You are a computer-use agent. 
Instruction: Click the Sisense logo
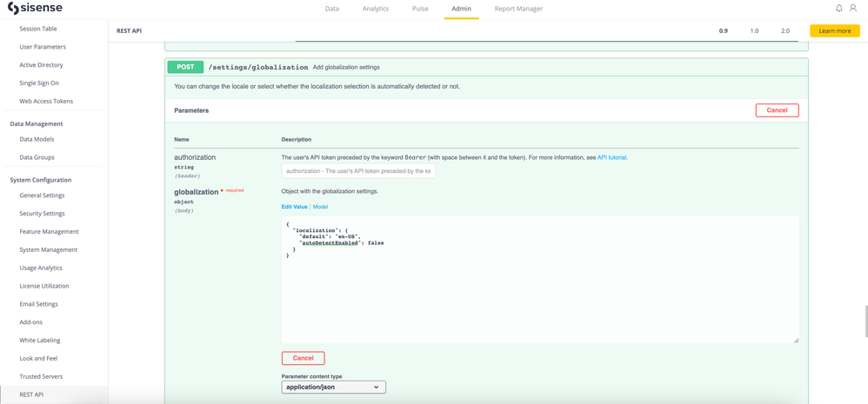(x=35, y=9)
